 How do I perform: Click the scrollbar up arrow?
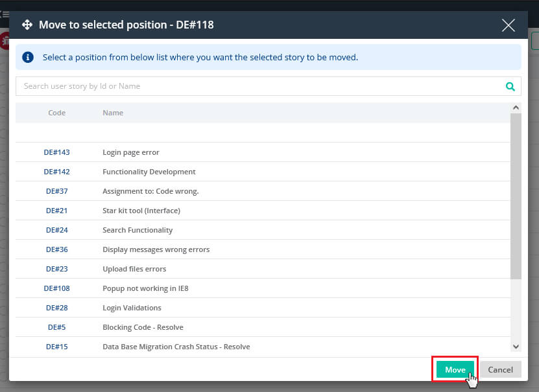click(x=516, y=108)
